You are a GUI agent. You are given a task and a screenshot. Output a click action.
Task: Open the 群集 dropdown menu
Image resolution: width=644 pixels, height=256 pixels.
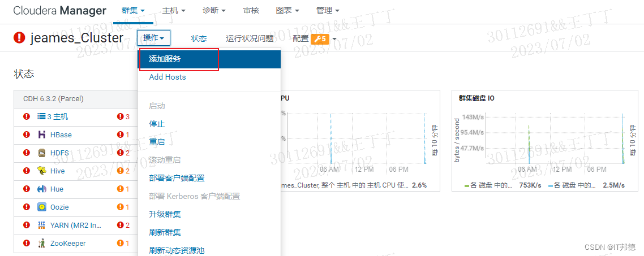tap(134, 10)
